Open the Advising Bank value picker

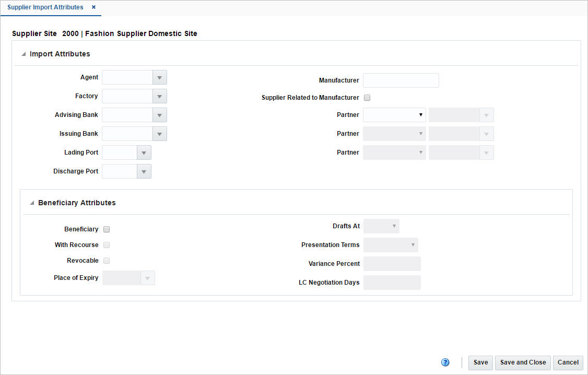[x=159, y=114]
